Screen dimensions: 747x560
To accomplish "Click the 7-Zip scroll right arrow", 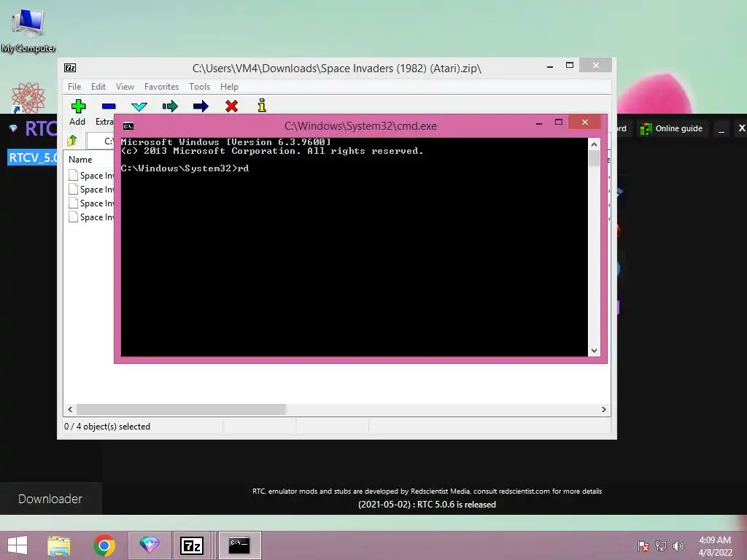I will click(x=603, y=410).
